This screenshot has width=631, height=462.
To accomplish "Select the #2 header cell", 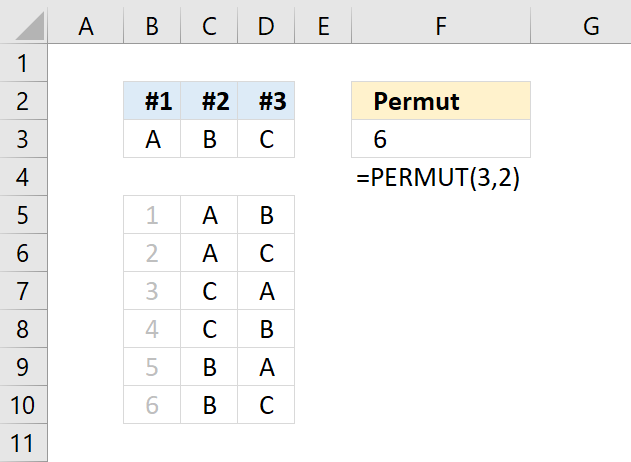I will click(209, 101).
